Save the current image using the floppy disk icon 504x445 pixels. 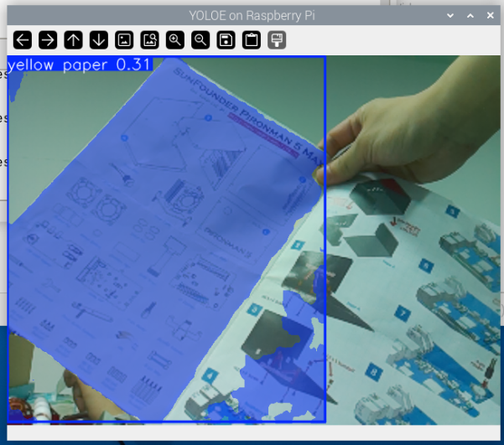(226, 40)
